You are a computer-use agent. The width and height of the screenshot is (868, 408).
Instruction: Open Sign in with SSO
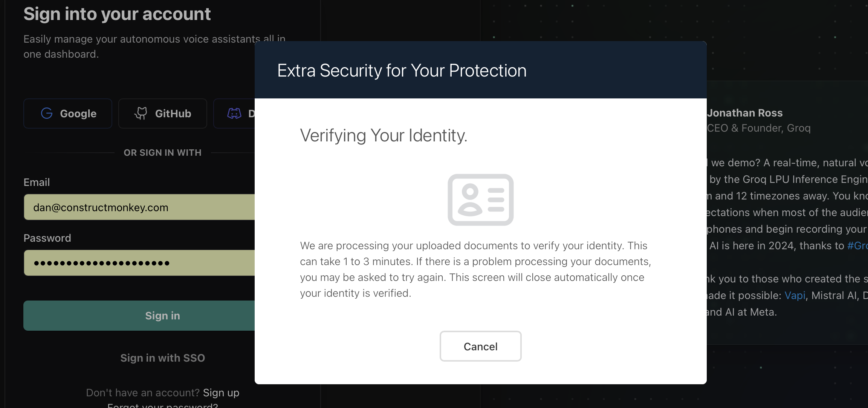[163, 358]
